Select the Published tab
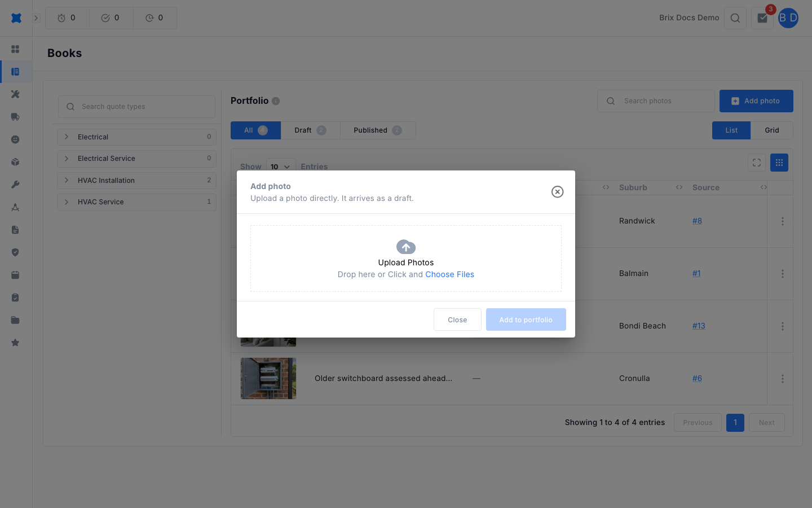Viewport: 812px width, 508px height. point(378,130)
